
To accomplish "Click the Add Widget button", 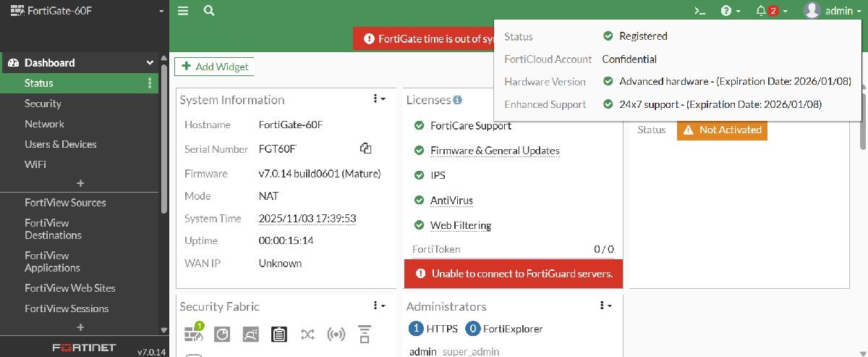I will 215,67.
